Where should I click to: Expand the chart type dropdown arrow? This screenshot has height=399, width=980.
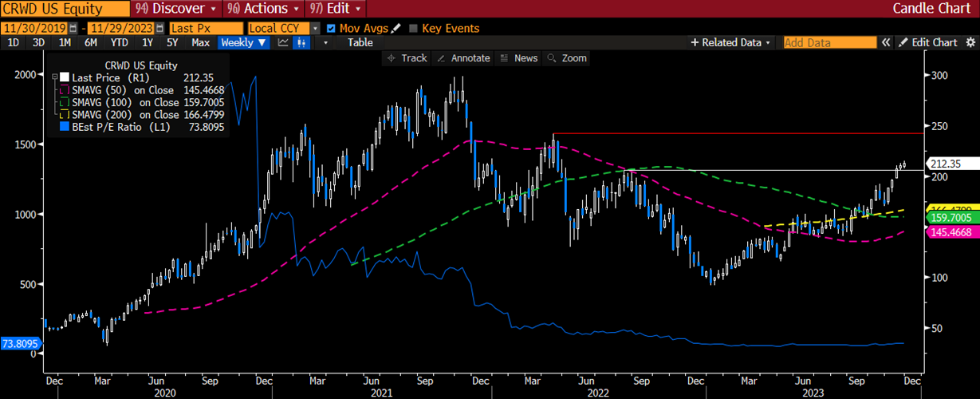point(325,42)
